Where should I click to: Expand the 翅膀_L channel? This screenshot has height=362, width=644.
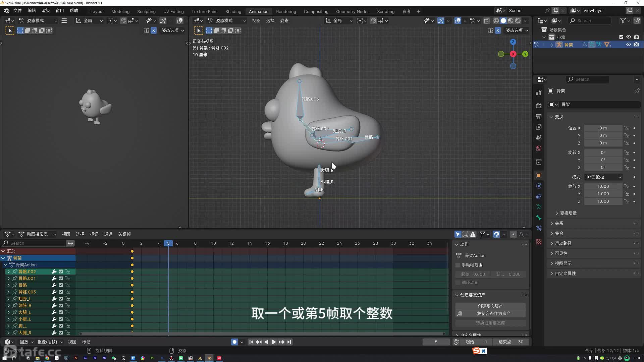[8, 299]
